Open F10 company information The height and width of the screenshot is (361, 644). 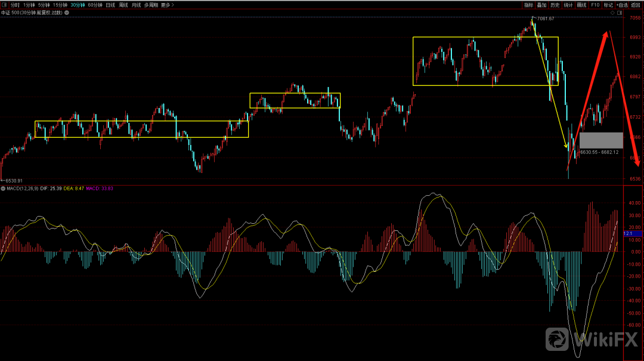[x=595, y=5]
